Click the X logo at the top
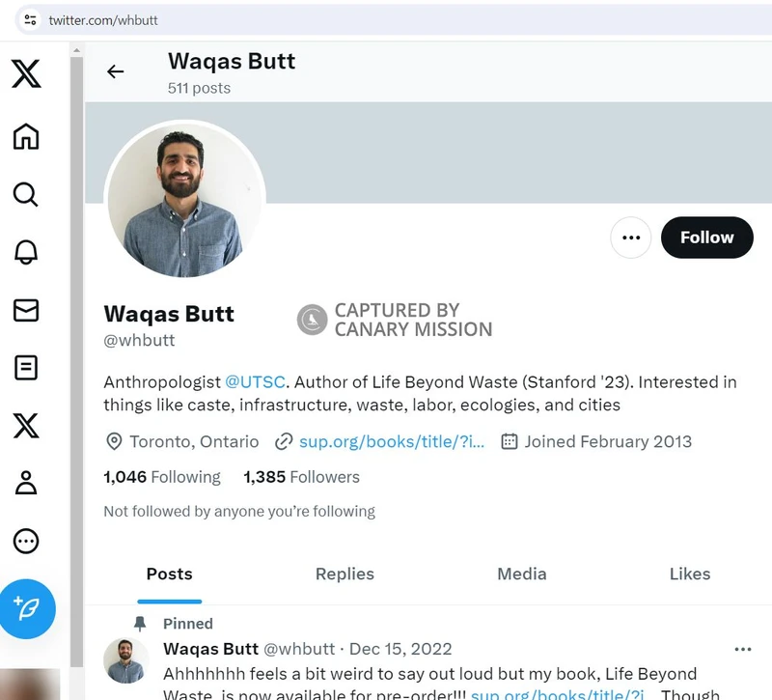The width and height of the screenshot is (772, 700). 26,74
